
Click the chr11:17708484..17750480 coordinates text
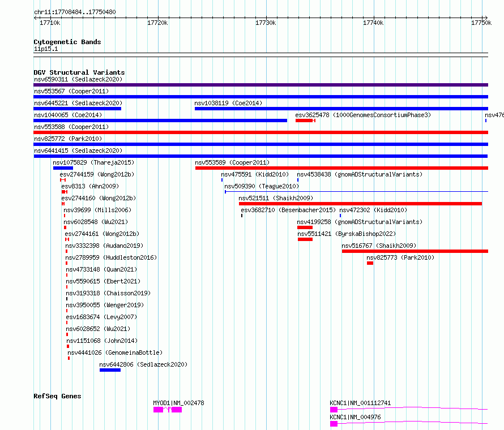[75, 12]
